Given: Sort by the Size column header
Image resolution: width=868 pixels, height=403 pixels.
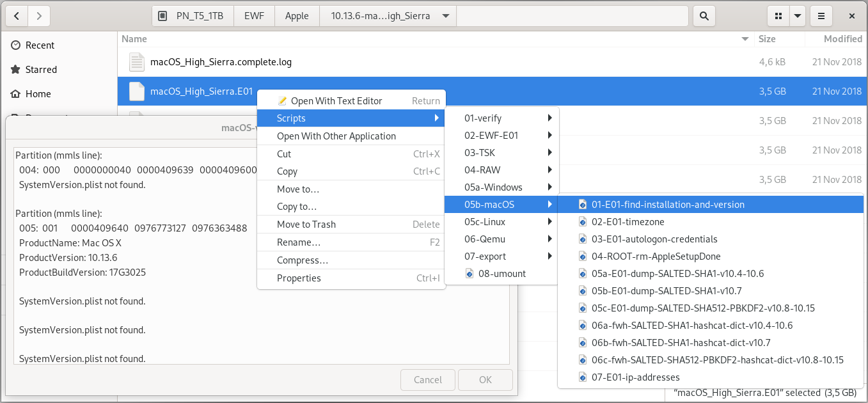Looking at the screenshot, I should 767,39.
